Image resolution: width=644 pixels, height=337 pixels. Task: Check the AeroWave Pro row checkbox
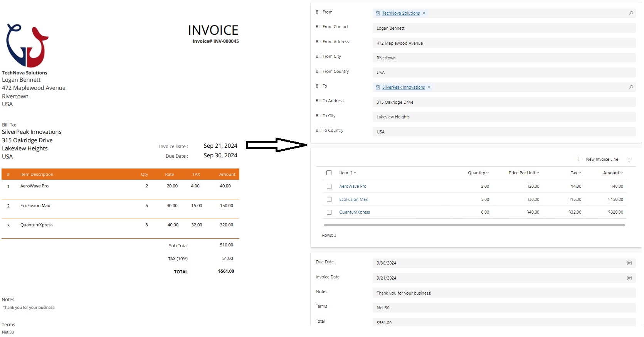pos(329,186)
